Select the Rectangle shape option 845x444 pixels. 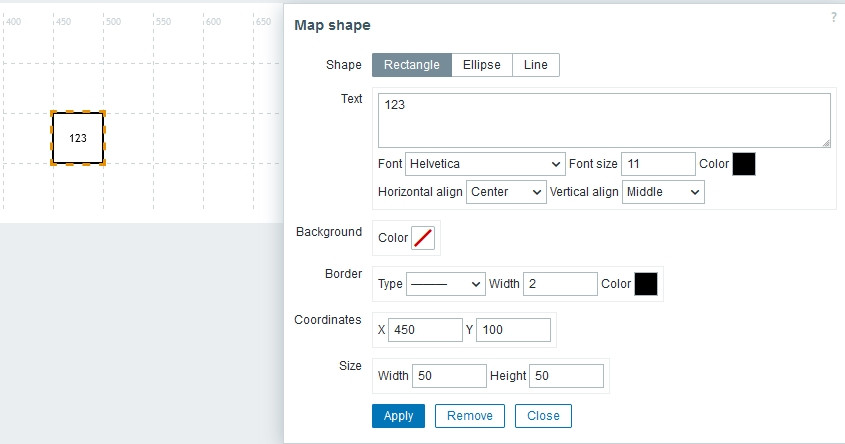tap(411, 65)
